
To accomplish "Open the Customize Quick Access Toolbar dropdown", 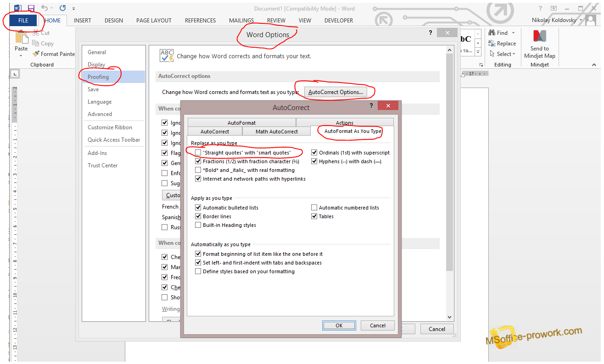I will 74,9.
